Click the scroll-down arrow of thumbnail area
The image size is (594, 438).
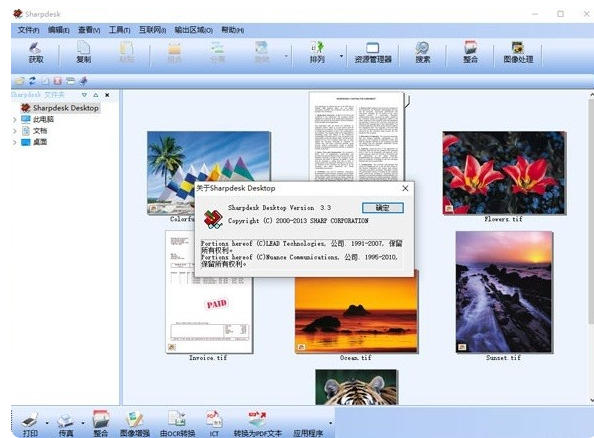[x=591, y=400]
